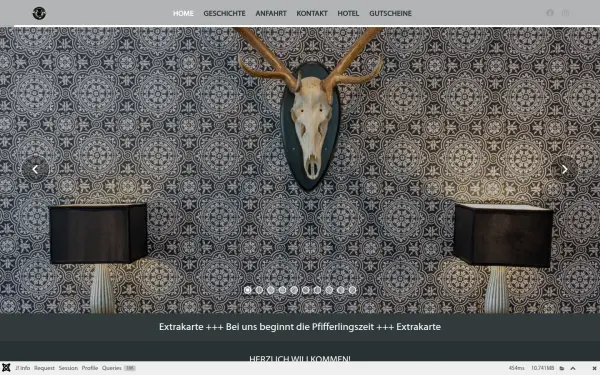Click the deer skull slideshow image
Viewport: 600px width, 375px height.
(300, 170)
